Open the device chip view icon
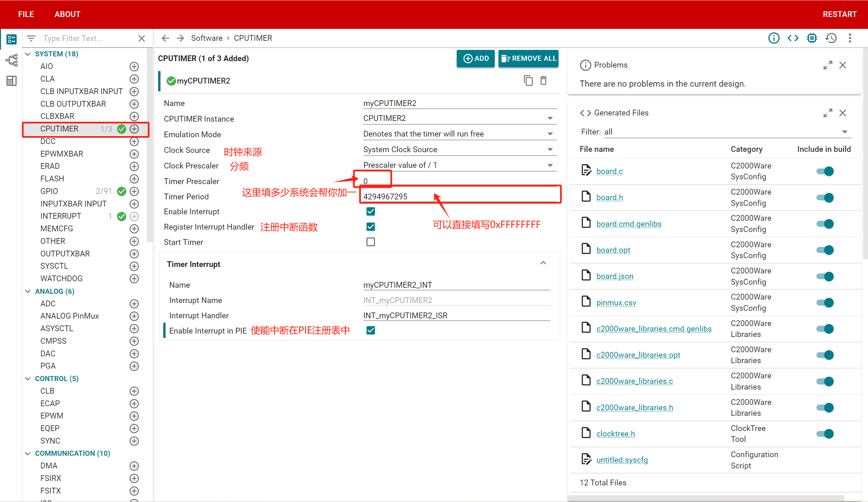Image resolution: width=868 pixels, height=502 pixels. pos(812,38)
